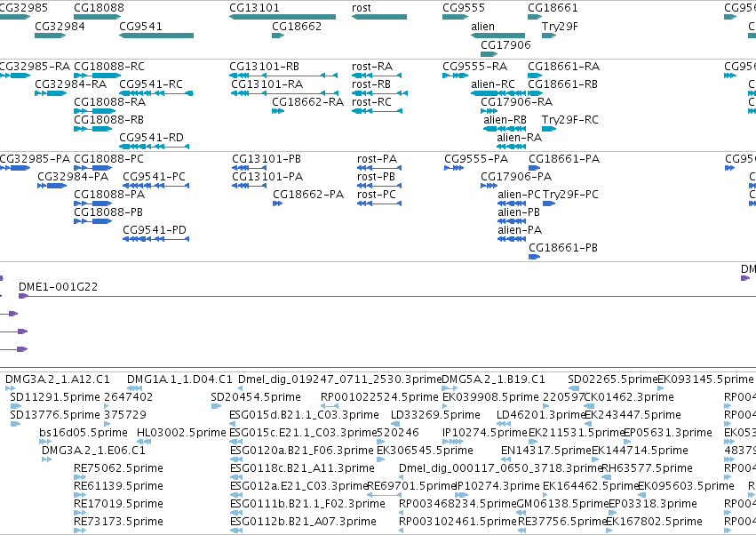Click protein alien-PC
Viewport: 756px width, 535px height.
coord(520,195)
